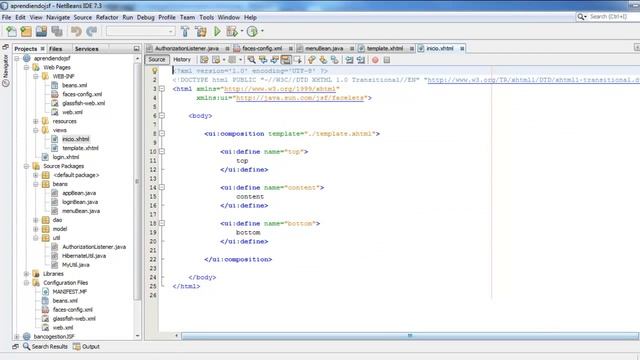Viewport: 640px width, 360px height.
Task: Click the lightbulb hint icon on line 1
Action: pyautogui.click(x=155, y=71)
